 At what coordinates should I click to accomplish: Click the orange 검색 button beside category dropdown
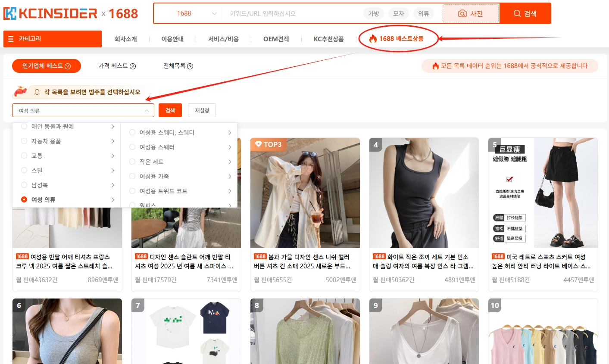pyautogui.click(x=170, y=110)
